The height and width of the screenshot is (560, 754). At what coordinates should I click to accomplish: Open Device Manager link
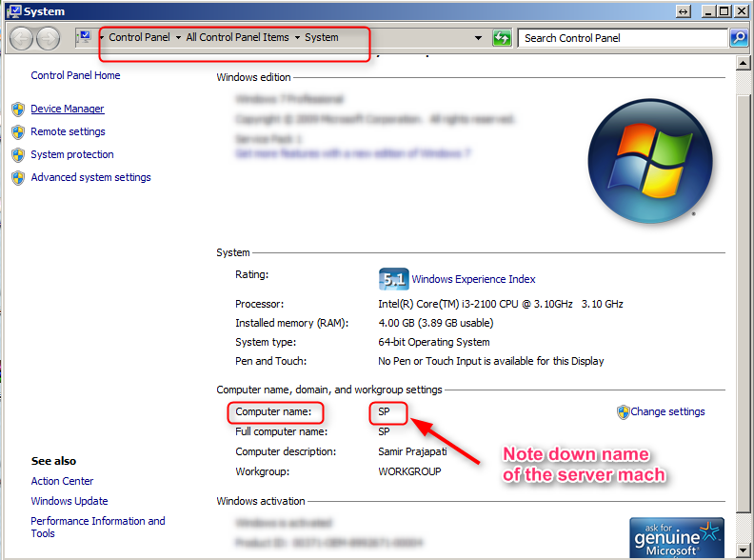[x=68, y=109]
